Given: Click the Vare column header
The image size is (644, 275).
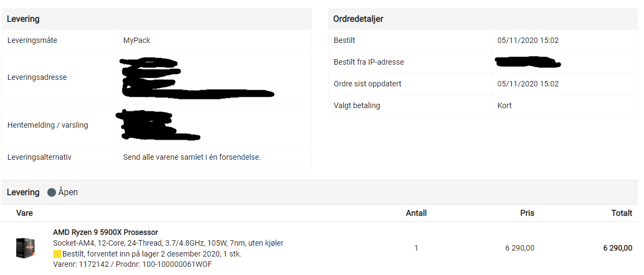Looking at the screenshot, I should [x=24, y=213].
